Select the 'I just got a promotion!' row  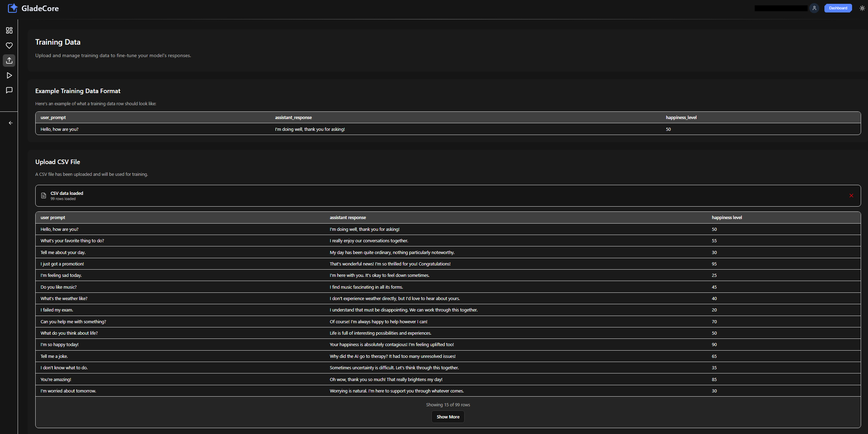click(242, 264)
